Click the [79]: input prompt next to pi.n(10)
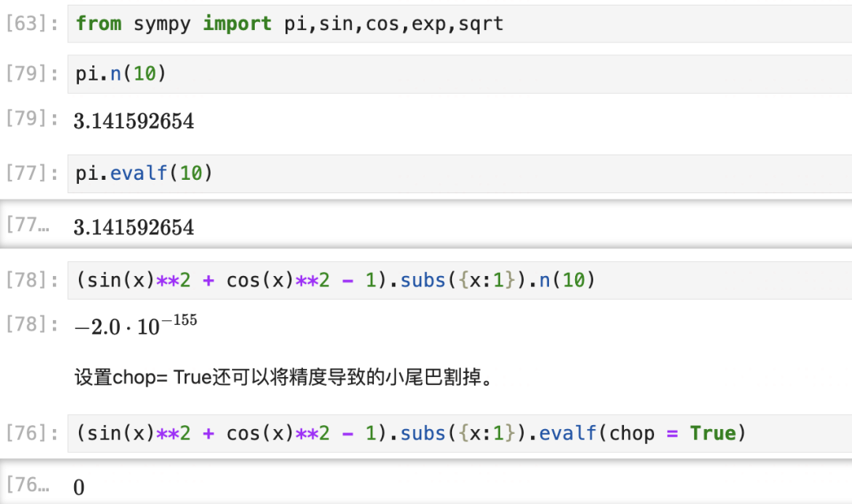Screen dimensions: 852x504 (32, 73)
